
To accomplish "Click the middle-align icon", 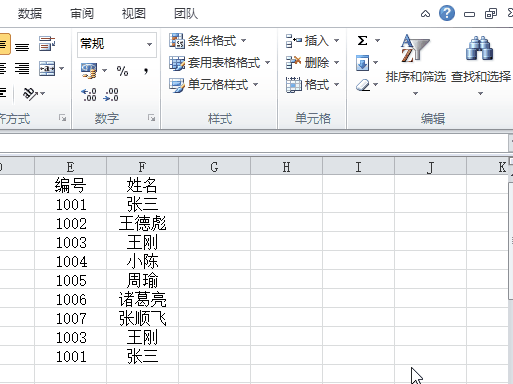I will (22, 47).
